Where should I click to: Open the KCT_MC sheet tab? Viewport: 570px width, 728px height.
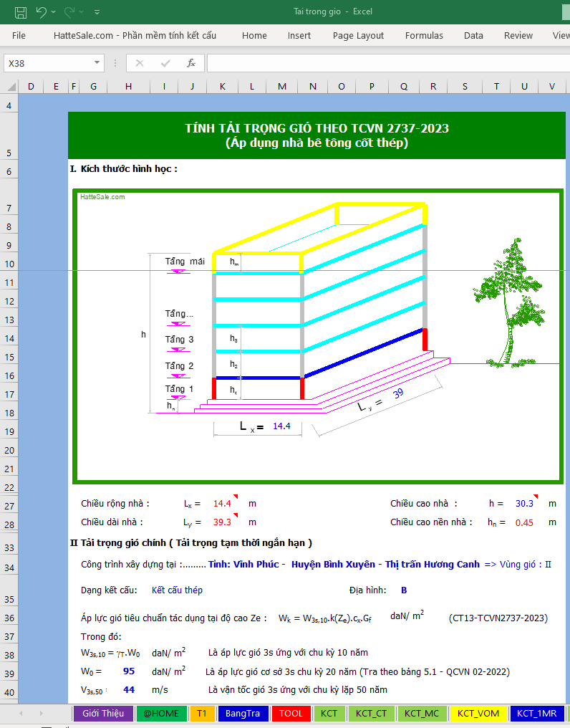pyautogui.click(x=422, y=713)
